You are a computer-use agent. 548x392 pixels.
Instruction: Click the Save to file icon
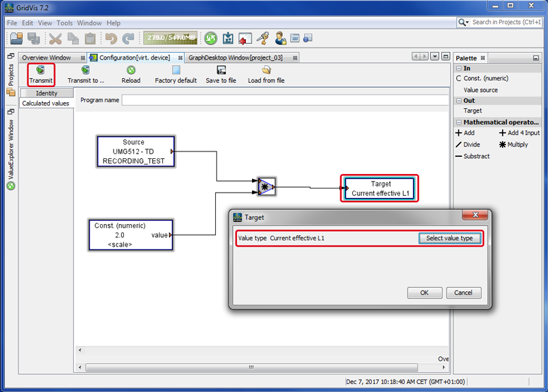coord(221,70)
